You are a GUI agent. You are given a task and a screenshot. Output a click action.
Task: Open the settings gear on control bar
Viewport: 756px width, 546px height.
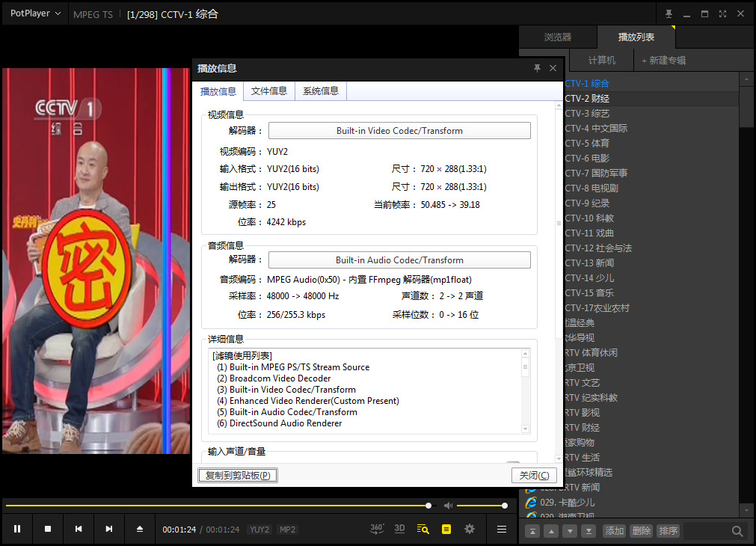(470, 529)
